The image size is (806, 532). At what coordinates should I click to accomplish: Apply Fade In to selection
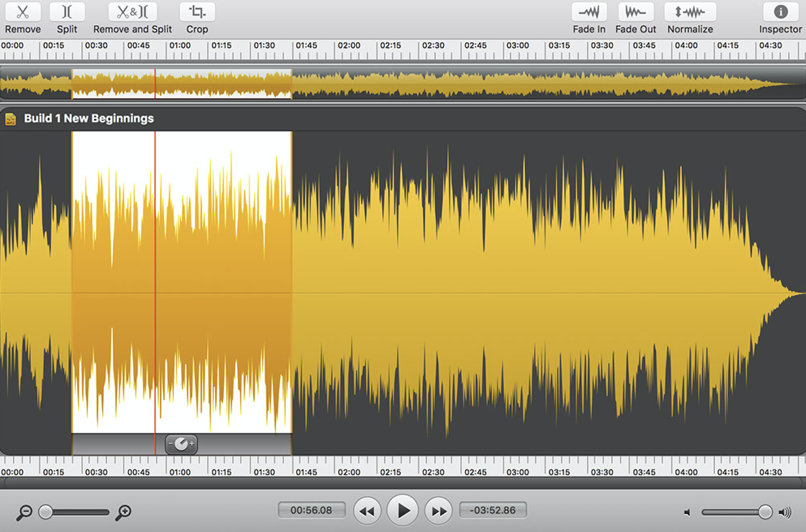[x=589, y=12]
